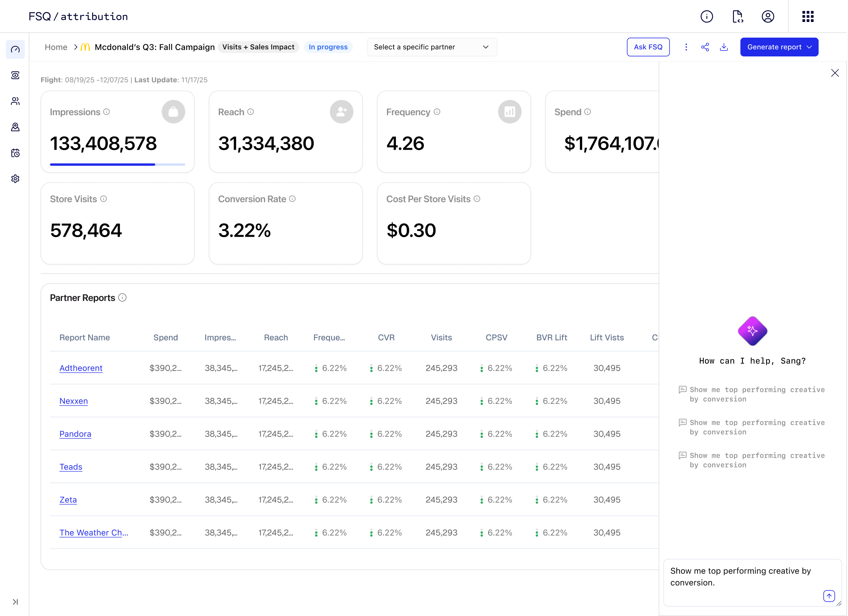This screenshot has width=848, height=616.
Task: Expand the left sidebar using bottom arrow
Action: pos(15,602)
